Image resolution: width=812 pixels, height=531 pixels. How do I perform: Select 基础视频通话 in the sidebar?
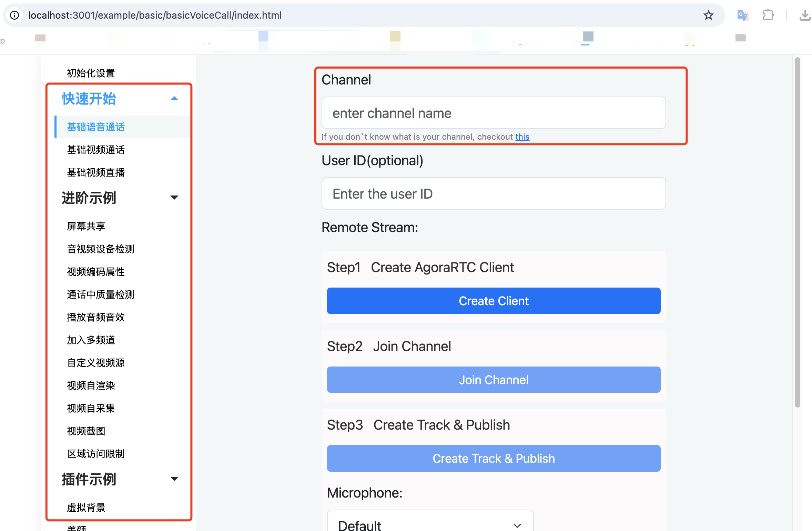(x=96, y=150)
